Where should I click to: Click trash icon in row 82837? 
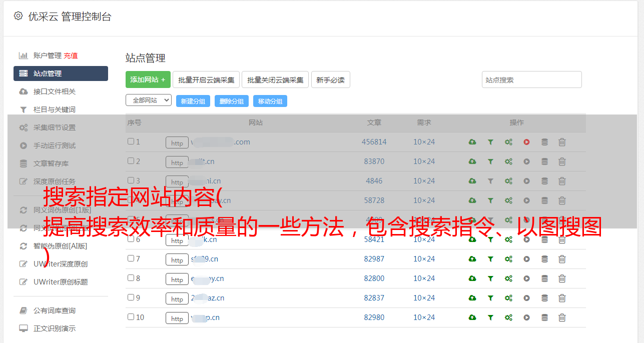pos(562,298)
